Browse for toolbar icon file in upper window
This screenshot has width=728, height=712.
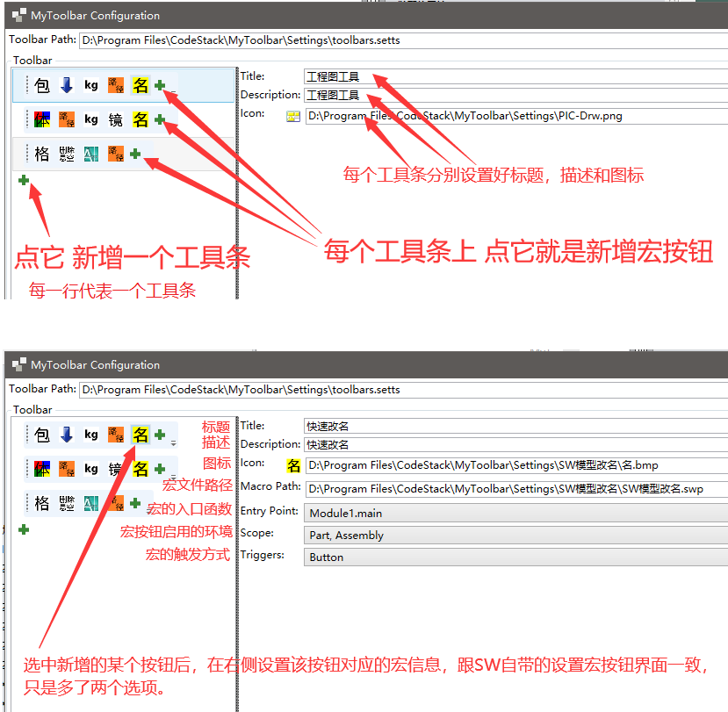pyautogui.click(x=293, y=116)
